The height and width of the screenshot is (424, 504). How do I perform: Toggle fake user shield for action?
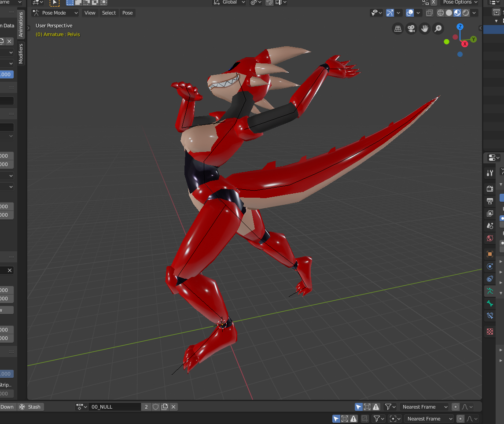(x=155, y=407)
